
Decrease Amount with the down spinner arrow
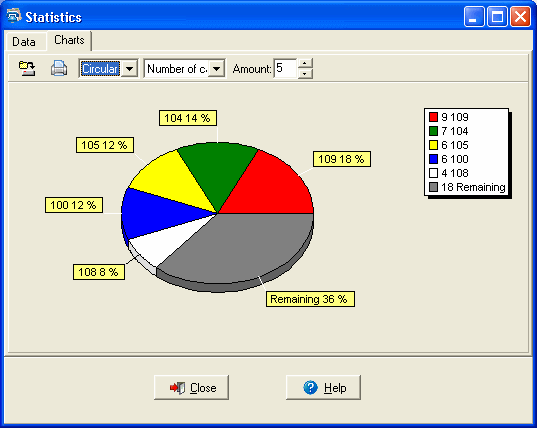[x=304, y=73]
